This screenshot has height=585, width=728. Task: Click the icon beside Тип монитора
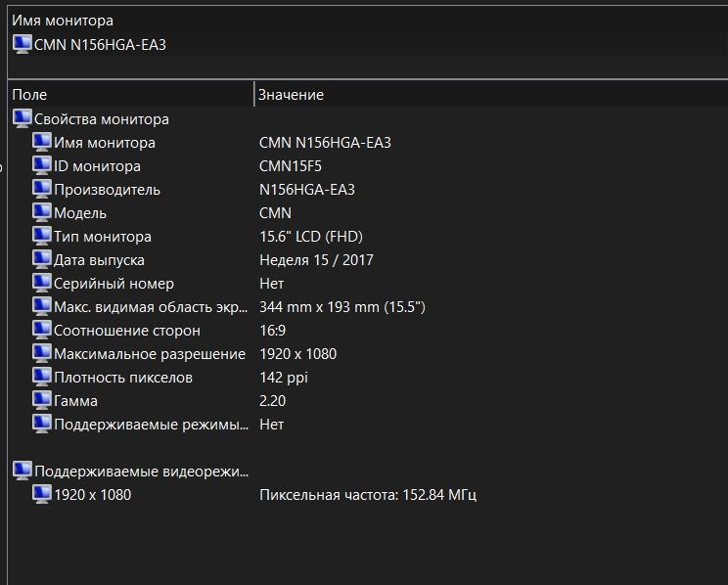coord(41,236)
